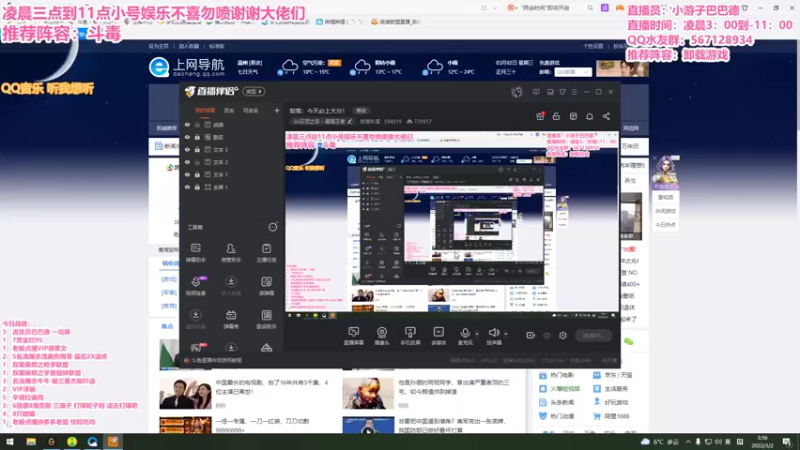Open the message icon in the title bar

[536, 92]
